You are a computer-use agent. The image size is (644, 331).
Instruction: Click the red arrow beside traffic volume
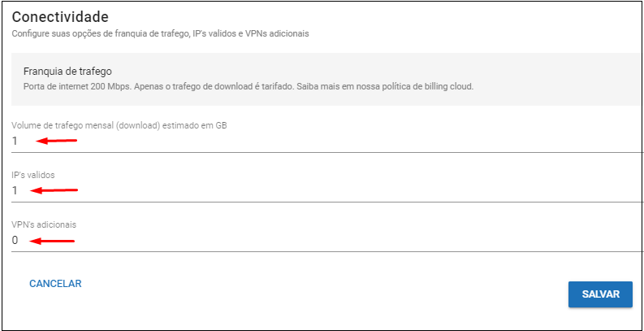(x=56, y=141)
